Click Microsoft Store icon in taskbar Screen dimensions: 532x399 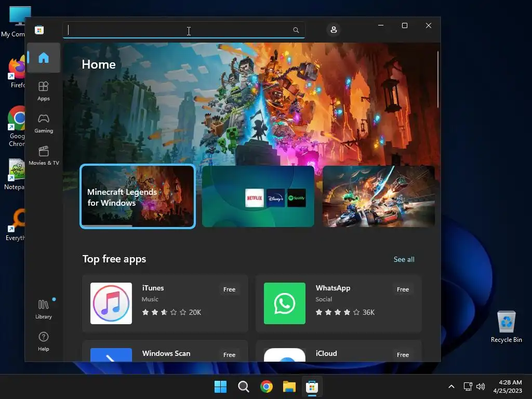tap(312, 387)
